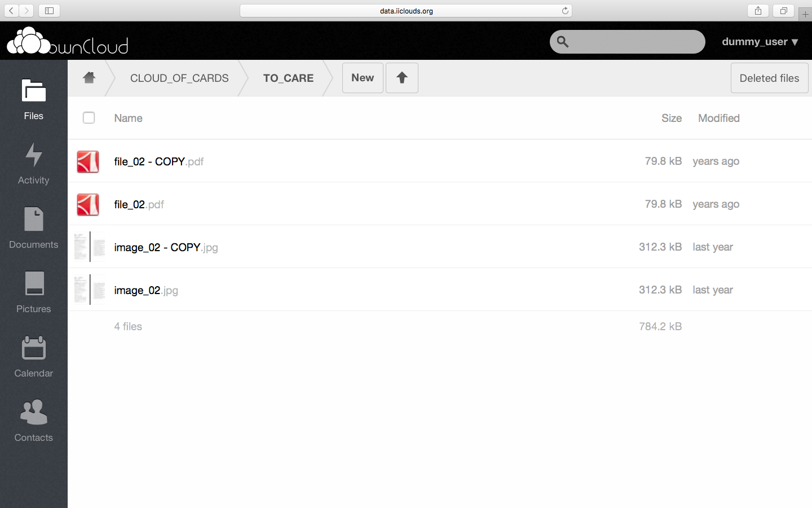Select the TO_CARE breadcrumb
The image size is (812, 508).
pyautogui.click(x=288, y=78)
